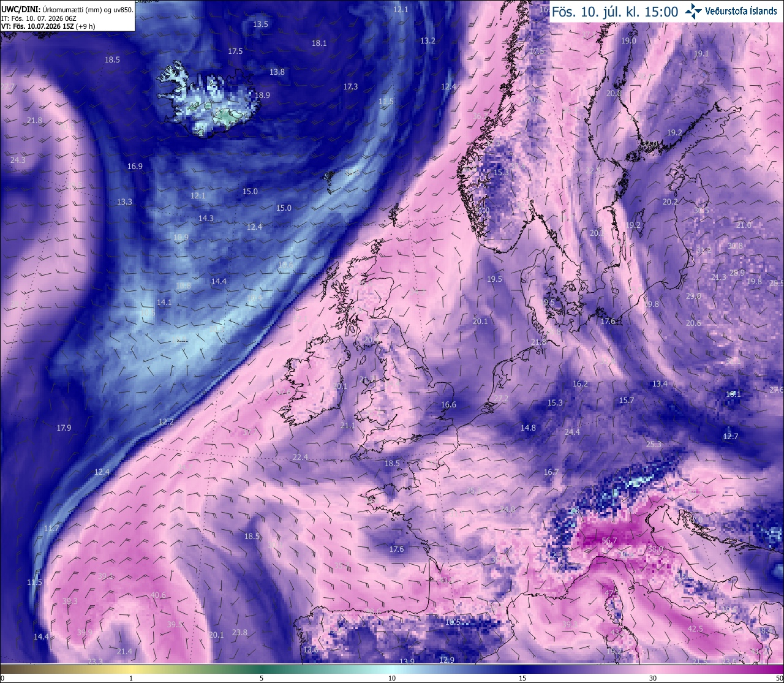Click the 17.9 value label in the Atlantic
This screenshot has width=784, height=683.
coord(64,428)
